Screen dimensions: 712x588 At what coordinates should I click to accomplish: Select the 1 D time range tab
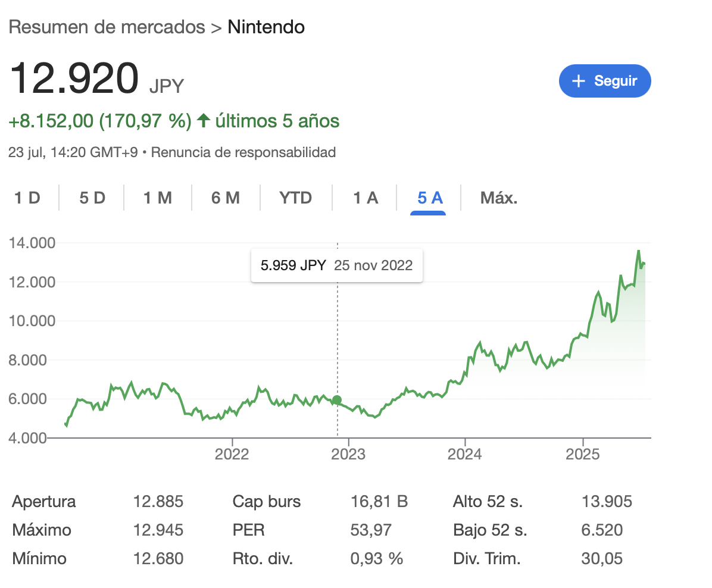(27, 198)
